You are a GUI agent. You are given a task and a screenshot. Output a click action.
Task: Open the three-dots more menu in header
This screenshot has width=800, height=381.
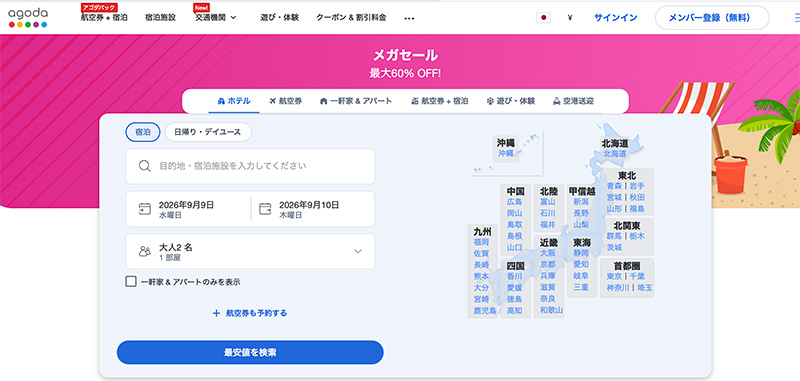point(409,18)
